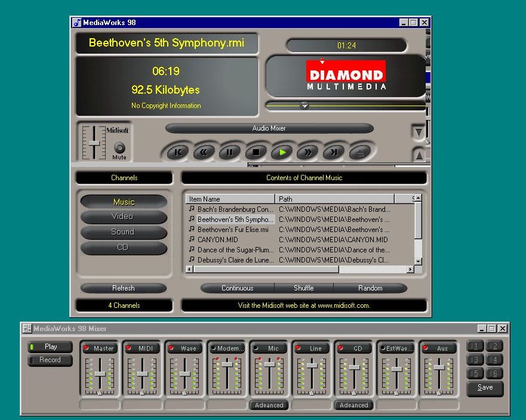Click the list scroll-left arrow
The width and height of the screenshot is (526, 420).
(x=189, y=269)
